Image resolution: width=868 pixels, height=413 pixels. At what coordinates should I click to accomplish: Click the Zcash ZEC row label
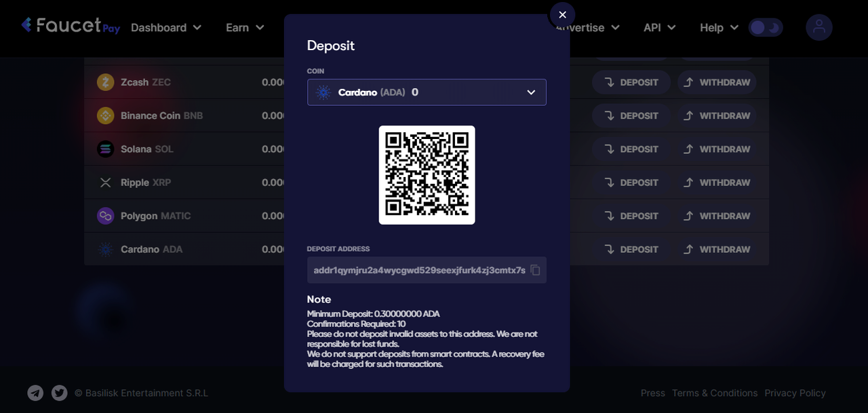point(146,82)
